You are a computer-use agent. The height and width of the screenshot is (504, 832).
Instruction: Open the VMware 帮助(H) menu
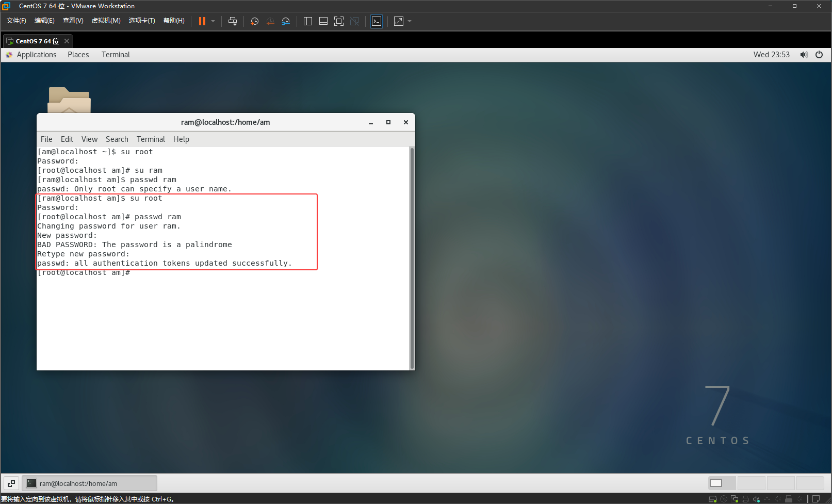(x=174, y=21)
